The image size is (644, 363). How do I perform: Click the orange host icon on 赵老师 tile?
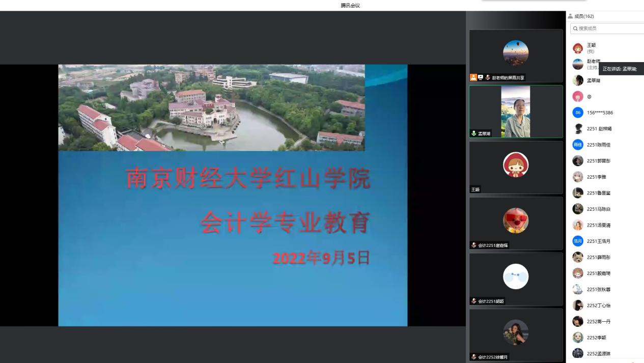(473, 78)
